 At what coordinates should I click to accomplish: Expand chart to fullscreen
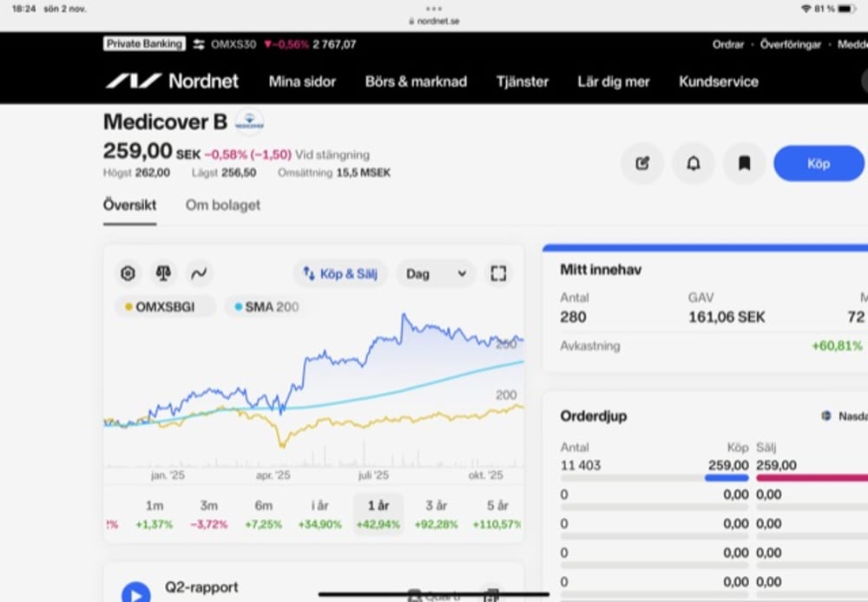(498, 273)
